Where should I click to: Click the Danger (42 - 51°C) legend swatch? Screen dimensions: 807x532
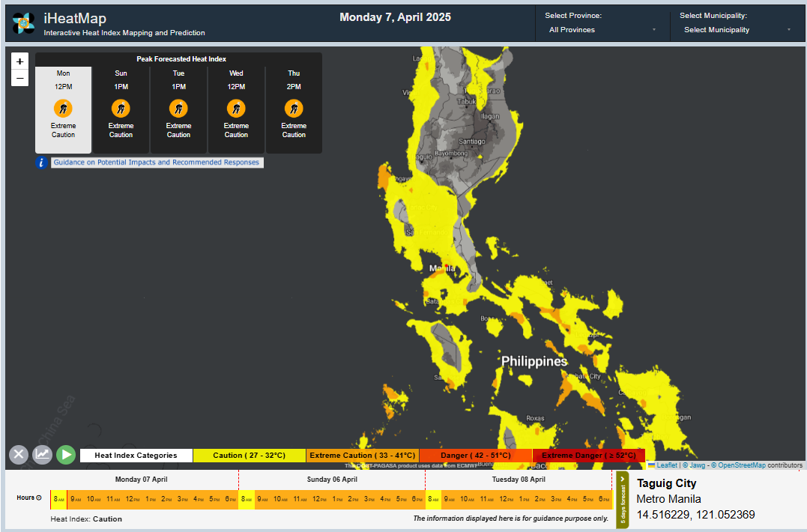[x=475, y=456]
